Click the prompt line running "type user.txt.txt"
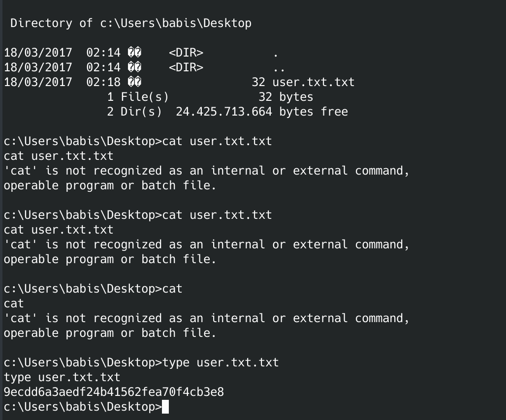The image size is (506, 420). (141, 363)
